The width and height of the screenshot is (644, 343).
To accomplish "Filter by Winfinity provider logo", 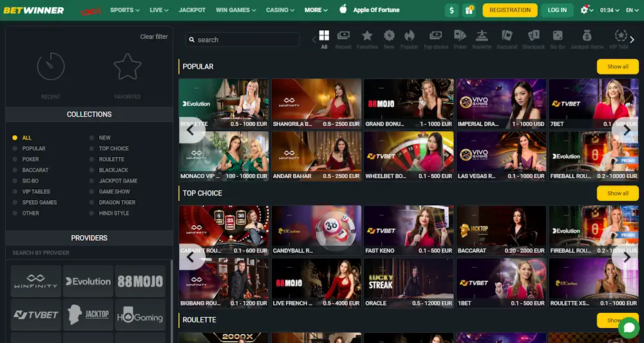I will click(35, 281).
